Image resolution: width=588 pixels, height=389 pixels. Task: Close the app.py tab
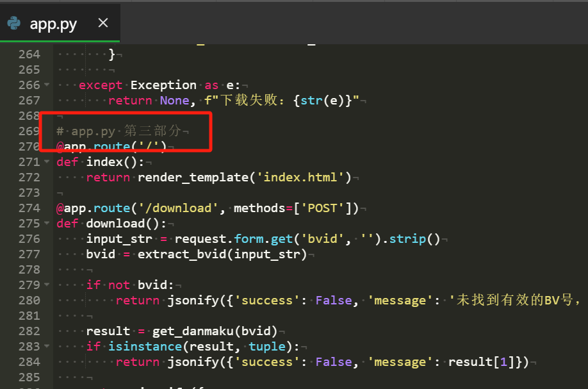click(x=102, y=24)
